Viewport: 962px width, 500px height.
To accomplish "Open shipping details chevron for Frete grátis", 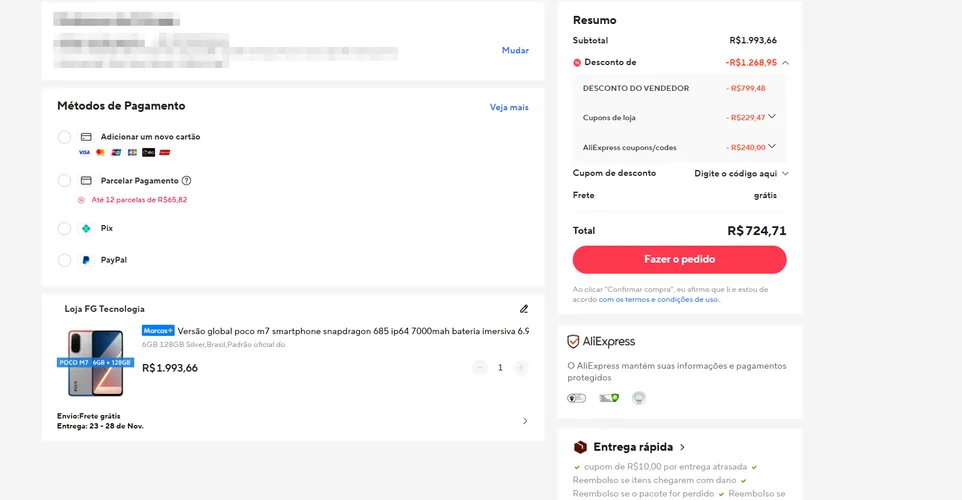I will pyautogui.click(x=525, y=421).
